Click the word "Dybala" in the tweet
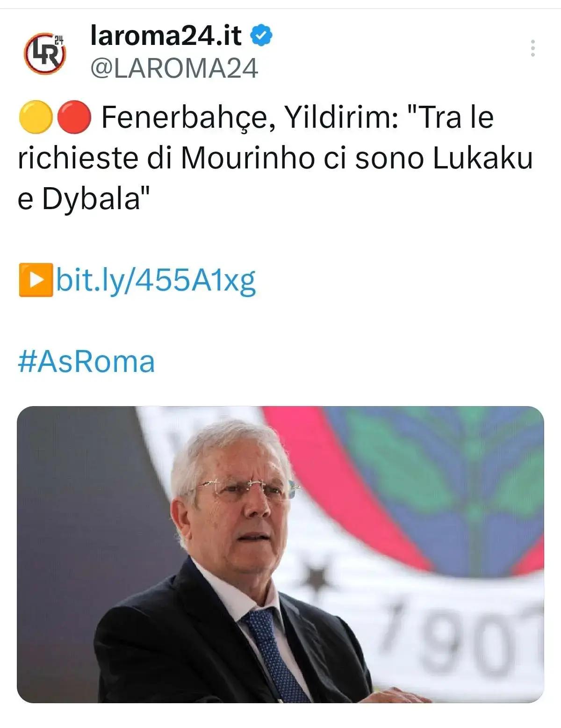Viewport: 561px width, 728px height. point(92,199)
